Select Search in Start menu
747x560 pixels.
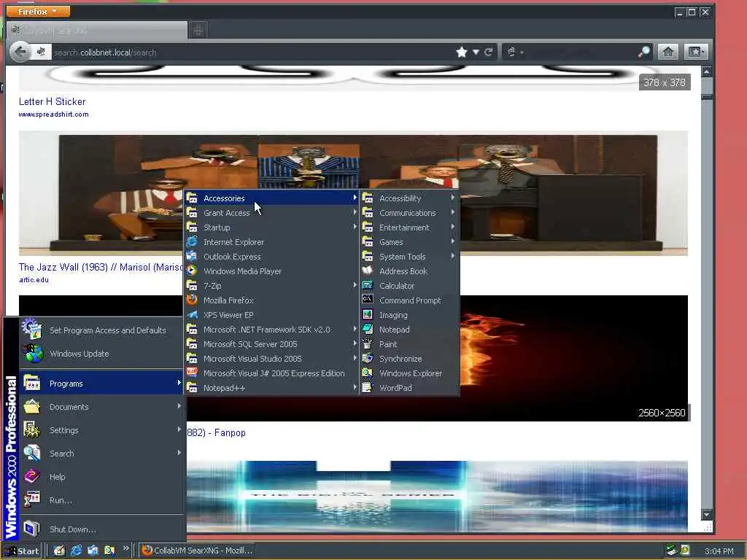pyautogui.click(x=101, y=454)
